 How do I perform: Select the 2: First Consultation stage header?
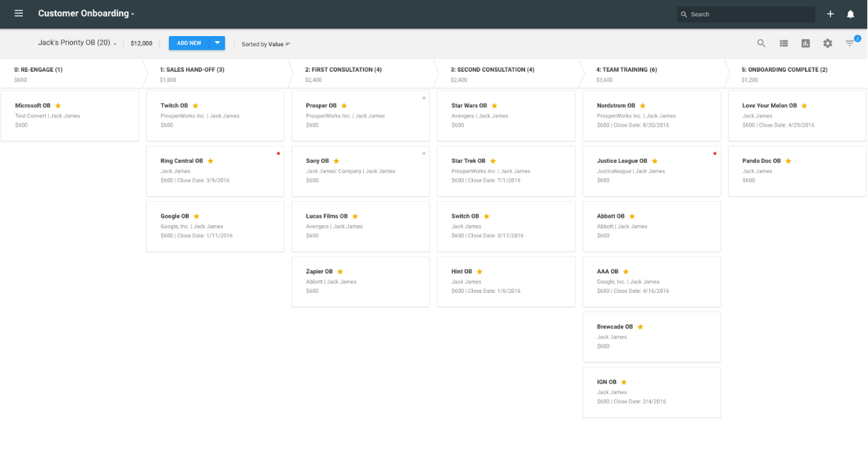coord(363,74)
